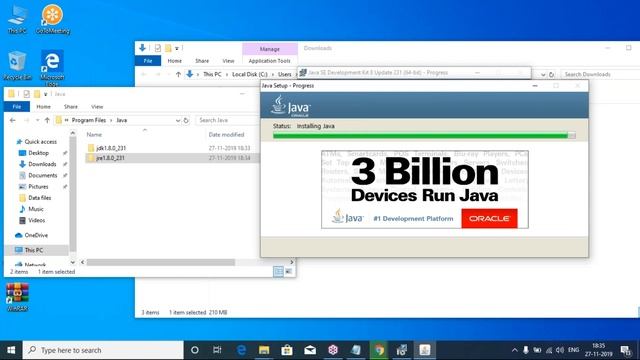Open quick access toolbar dropdown in Java window
Viewport: 640px width, 360px height.
45,94
